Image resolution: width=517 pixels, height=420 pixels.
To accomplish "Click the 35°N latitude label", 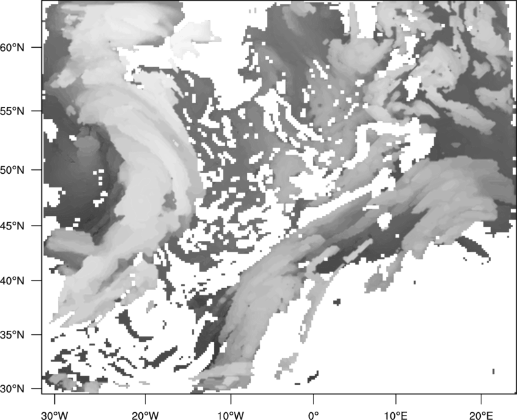I will [x=12, y=335].
